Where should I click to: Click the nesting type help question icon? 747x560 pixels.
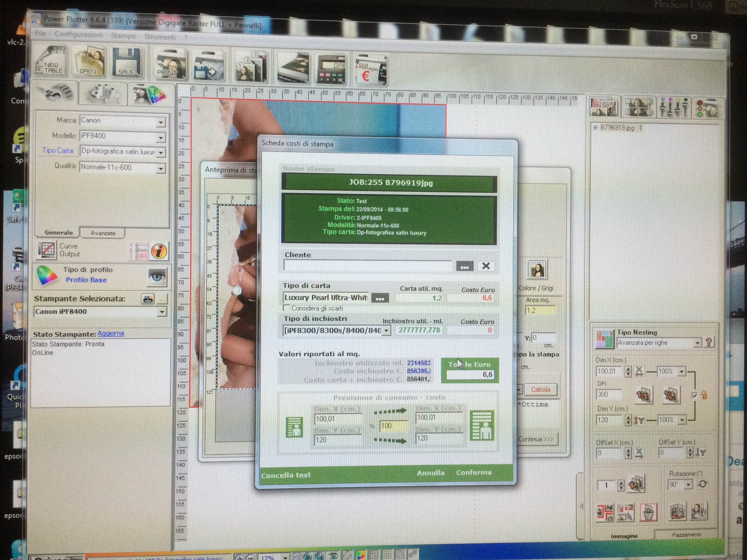tap(709, 342)
